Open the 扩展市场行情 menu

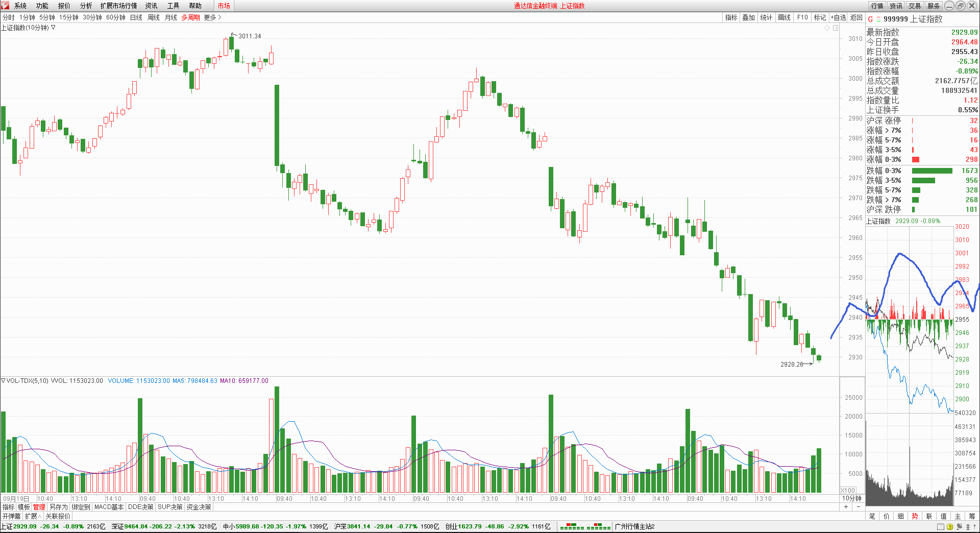tap(118, 6)
